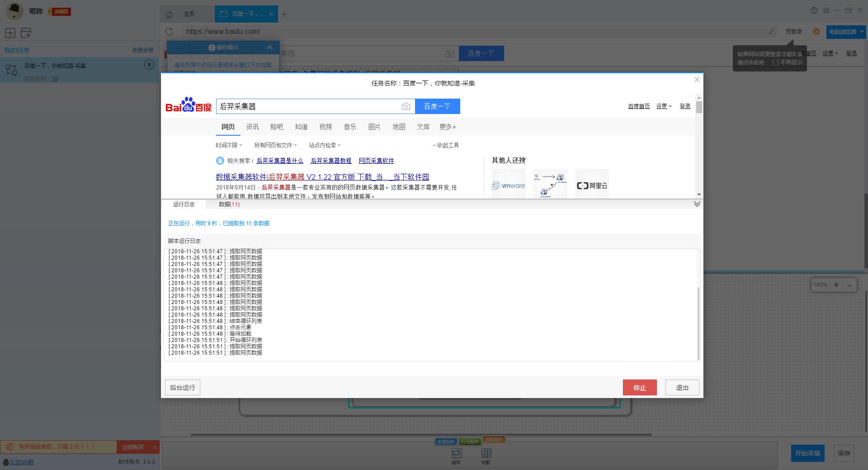868x470 pixels.
Task: Open settings with the gear icon
Action: click(826, 10)
